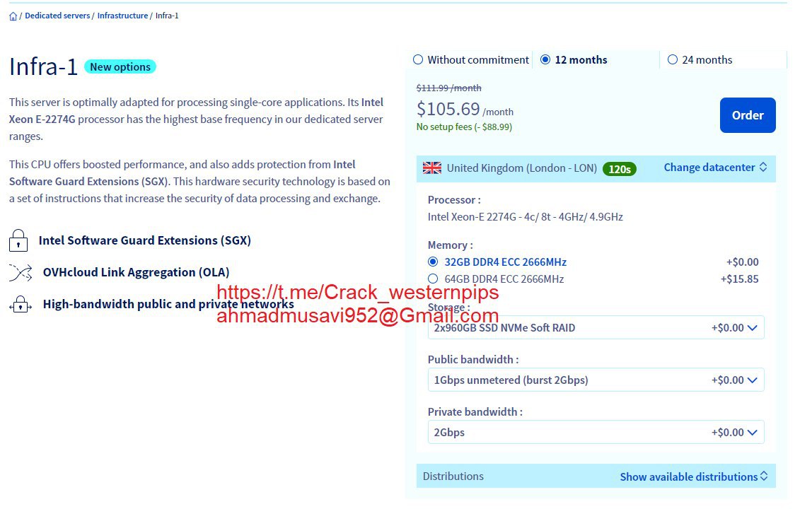
Task: Open the Storage 2x960GB SSD dropdown
Action: click(x=596, y=327)
